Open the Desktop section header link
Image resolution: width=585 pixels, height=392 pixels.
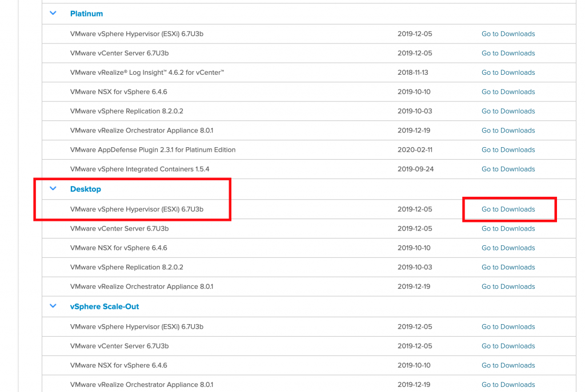[86, 188]
